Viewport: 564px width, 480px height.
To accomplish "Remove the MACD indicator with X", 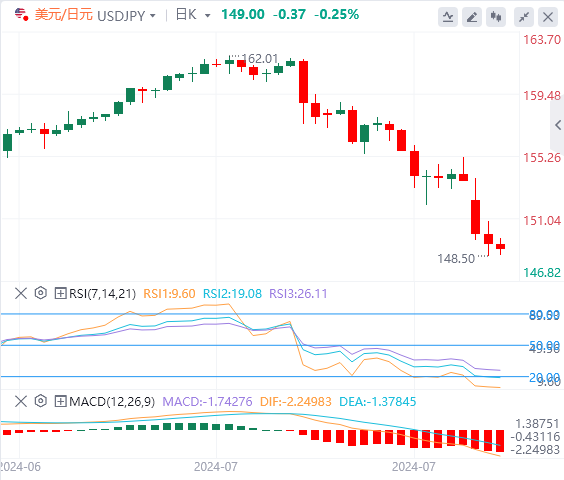I will 21,401.
